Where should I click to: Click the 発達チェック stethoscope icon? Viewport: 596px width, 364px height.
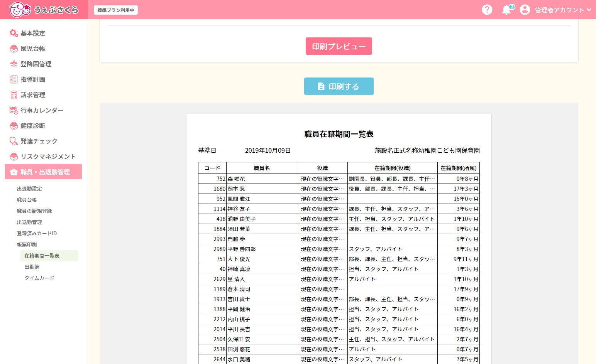pos(14,141)
